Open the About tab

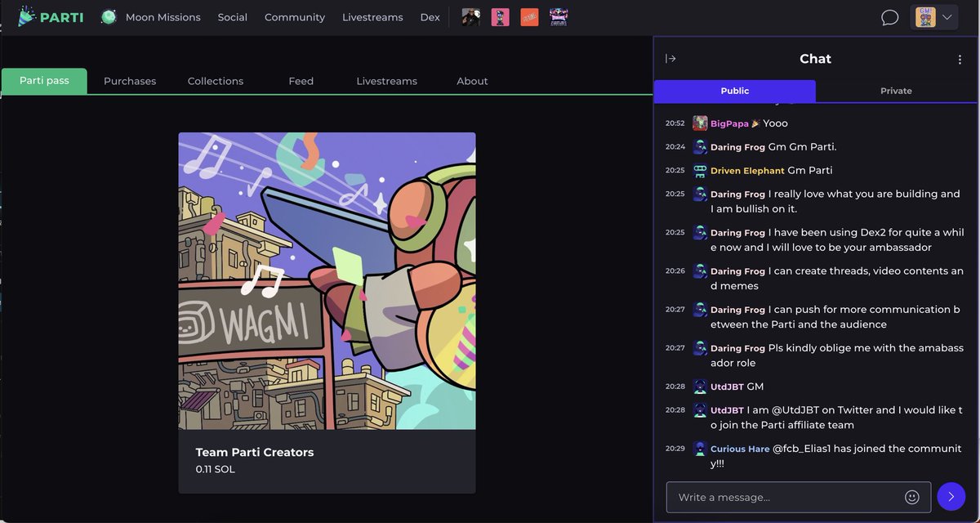point(472,81)
